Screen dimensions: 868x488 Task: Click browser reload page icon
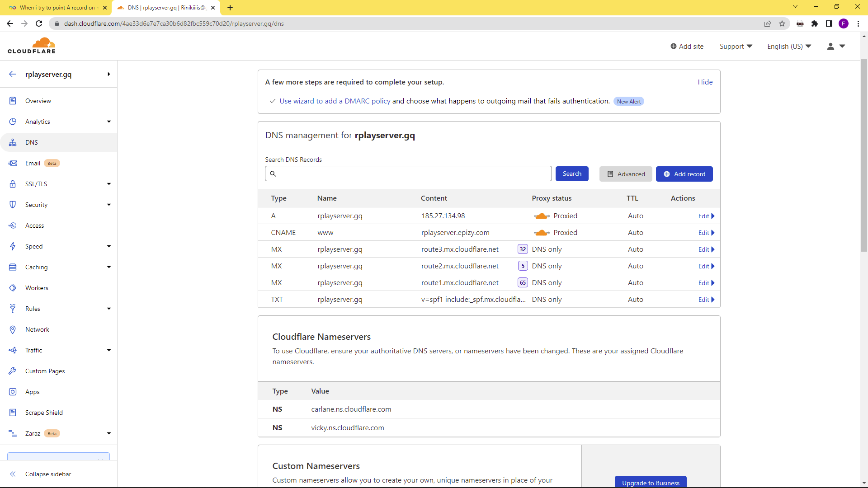[39, 23]
